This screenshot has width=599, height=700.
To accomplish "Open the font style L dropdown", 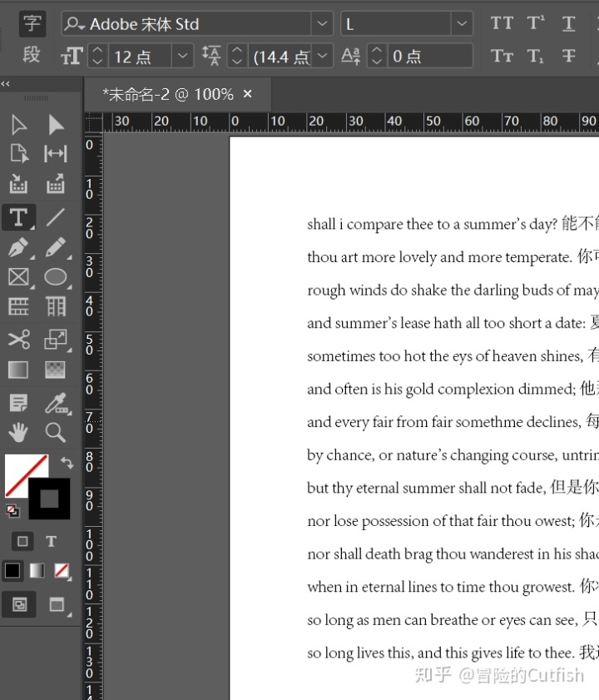I will [462, 23].
